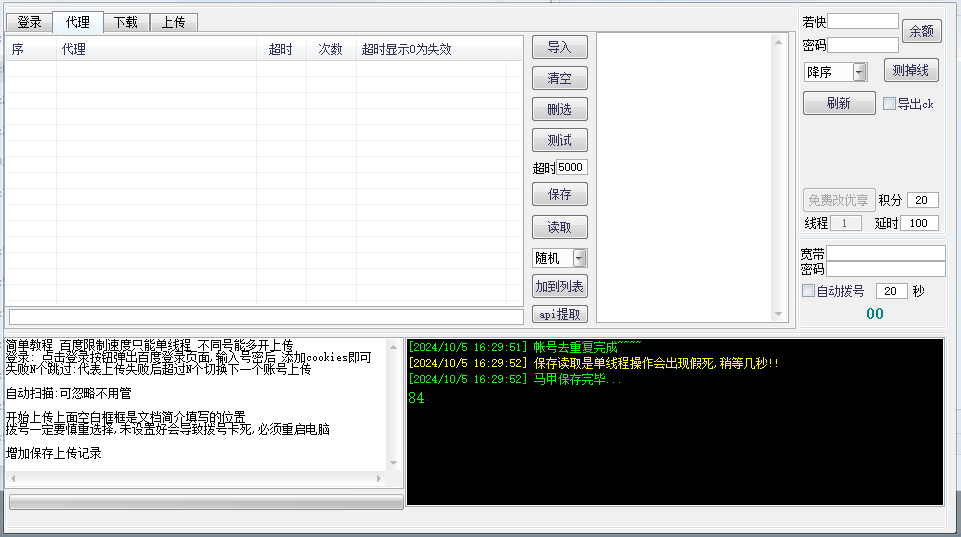Click the 导入 button
The width and height of the screenshot is (961, 537).
coord(559,47)
